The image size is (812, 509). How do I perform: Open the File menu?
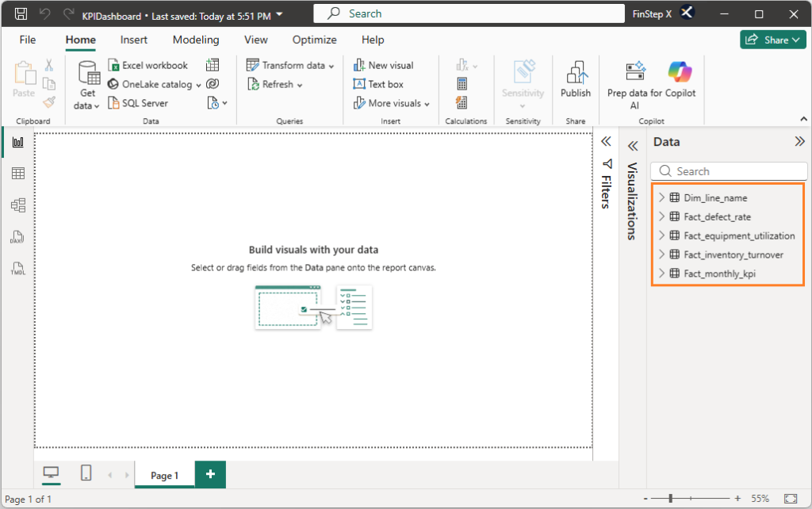click(28, 40)
